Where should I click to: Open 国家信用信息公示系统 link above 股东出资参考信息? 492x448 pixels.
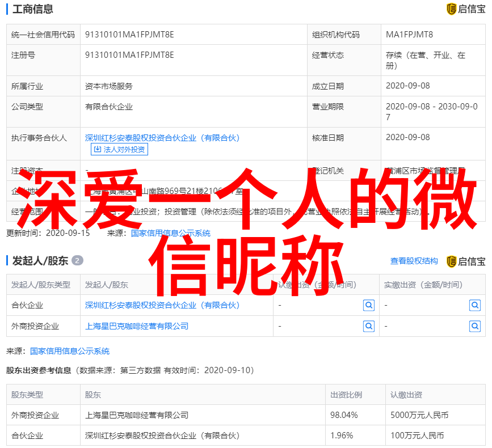pyautogui.click(x=70, y=351)
